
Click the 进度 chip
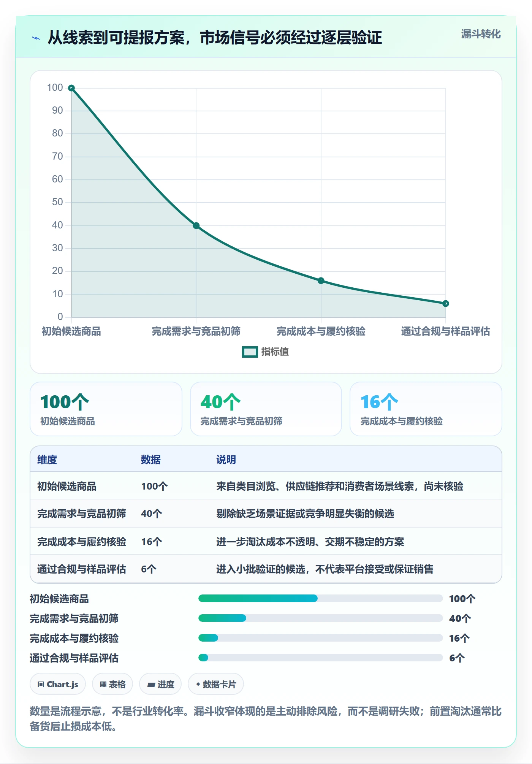pyautogui.click(x=160, y=685)
